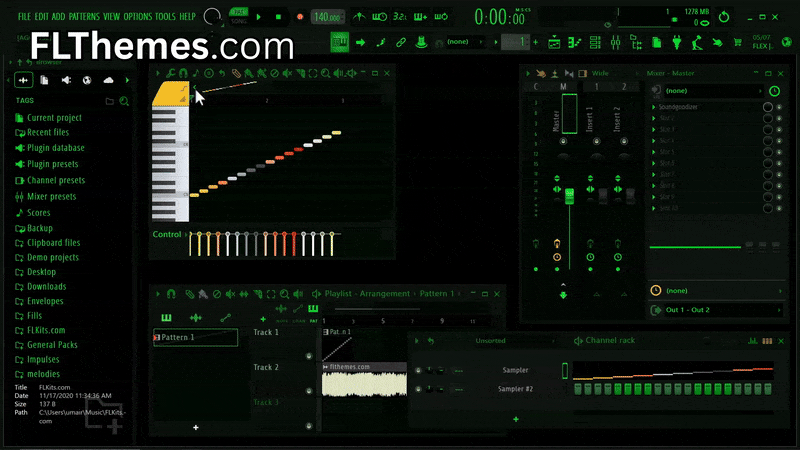The image size is (800, 450).
Task: Expand Plugin database in the browser
Action: (56, 148)
